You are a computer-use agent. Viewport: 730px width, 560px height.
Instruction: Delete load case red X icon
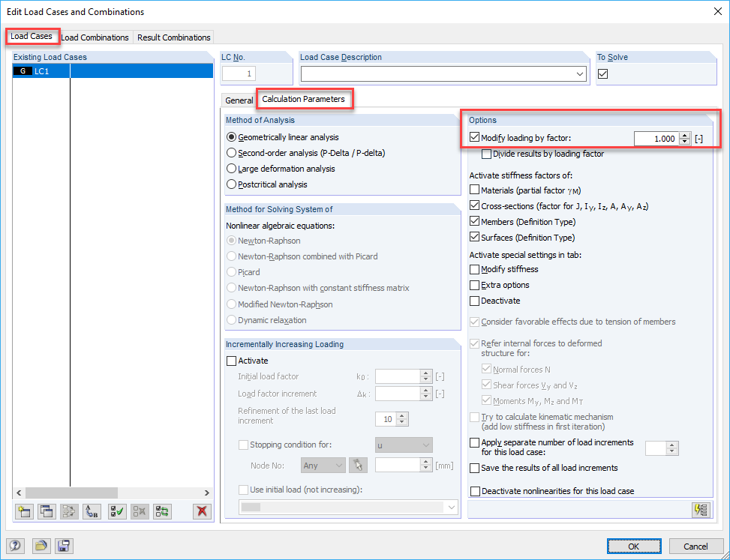click(202, 511)
